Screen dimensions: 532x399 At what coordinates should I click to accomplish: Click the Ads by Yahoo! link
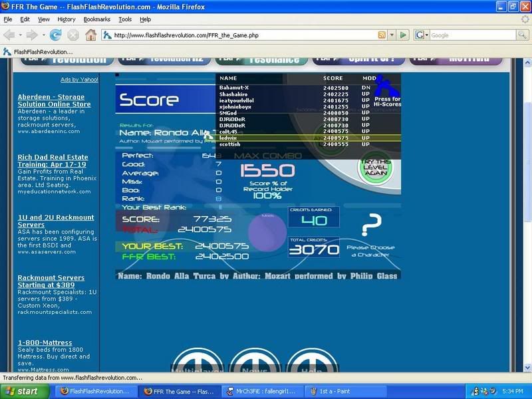[x=79, y=79]
